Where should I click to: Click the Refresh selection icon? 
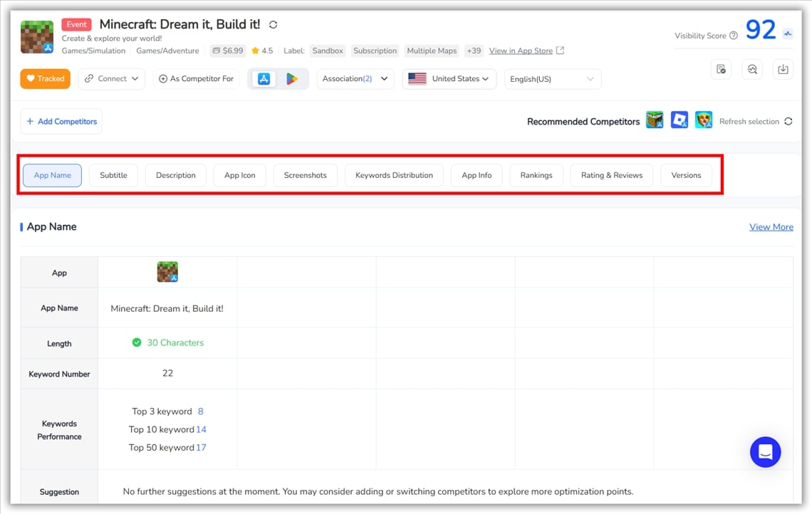pos(788,122)
